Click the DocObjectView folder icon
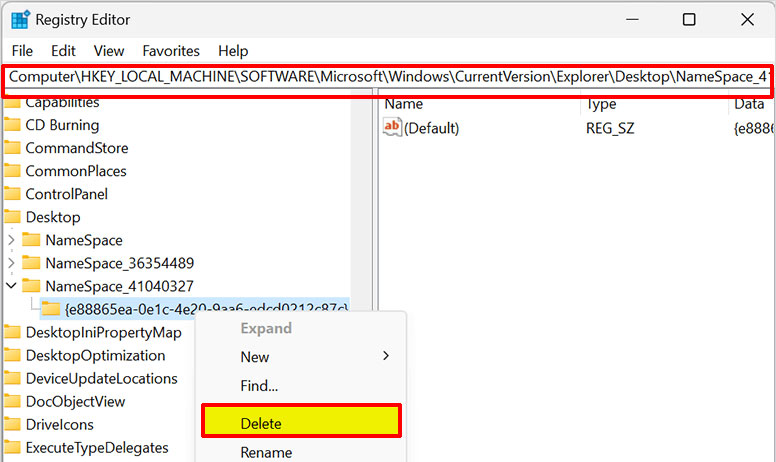This screenshot has height=462, width=776. pyautogui.click(x=12, y=401)
